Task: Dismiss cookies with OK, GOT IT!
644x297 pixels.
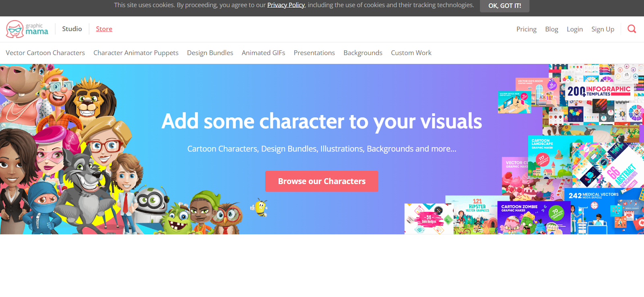Action: click(x=504, y=6)
